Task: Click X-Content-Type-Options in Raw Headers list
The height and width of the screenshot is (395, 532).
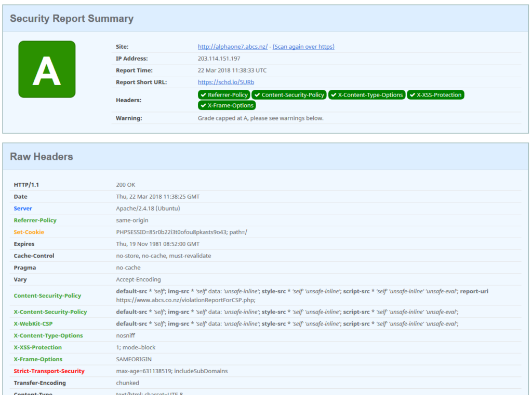Action: [48, 336]
